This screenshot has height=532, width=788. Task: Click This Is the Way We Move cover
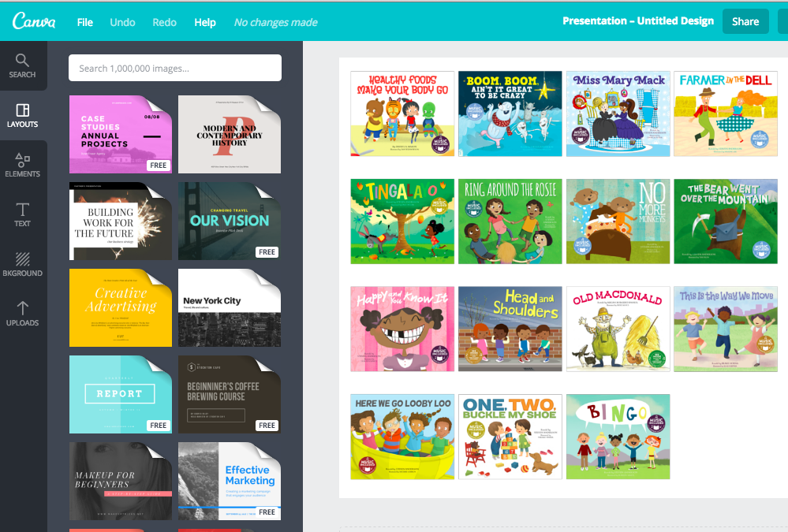726,329
